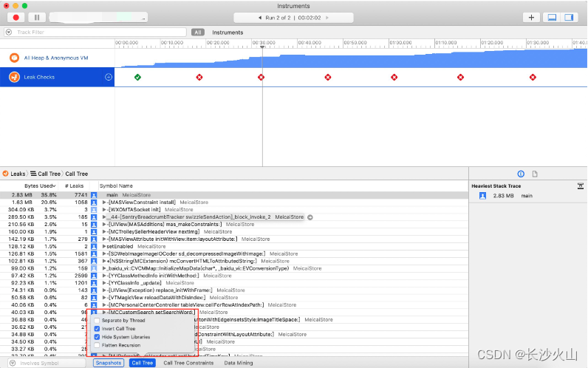Click the leak marker near 01:30
The image size is (588, 368).
533,78
